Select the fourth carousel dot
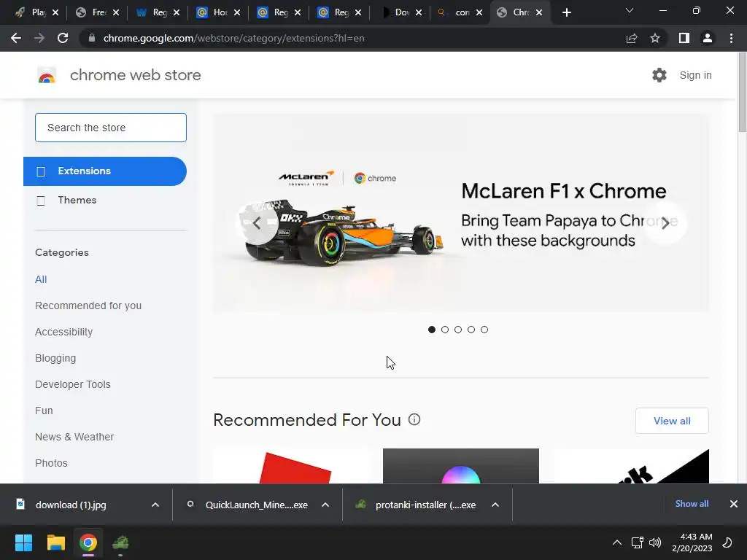The image size is (747, 560). [x=471, y=330]
